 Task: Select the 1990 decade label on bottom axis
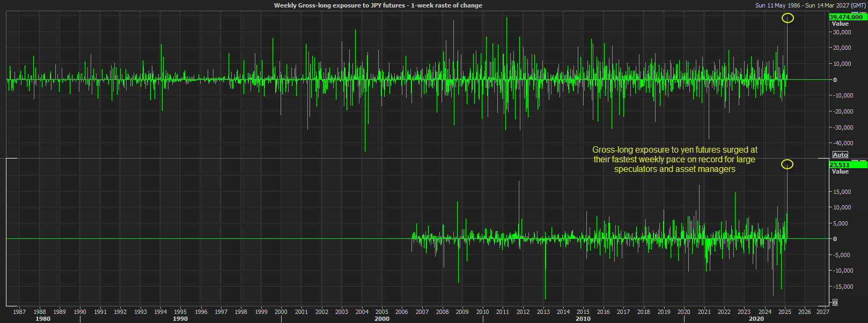180,319
